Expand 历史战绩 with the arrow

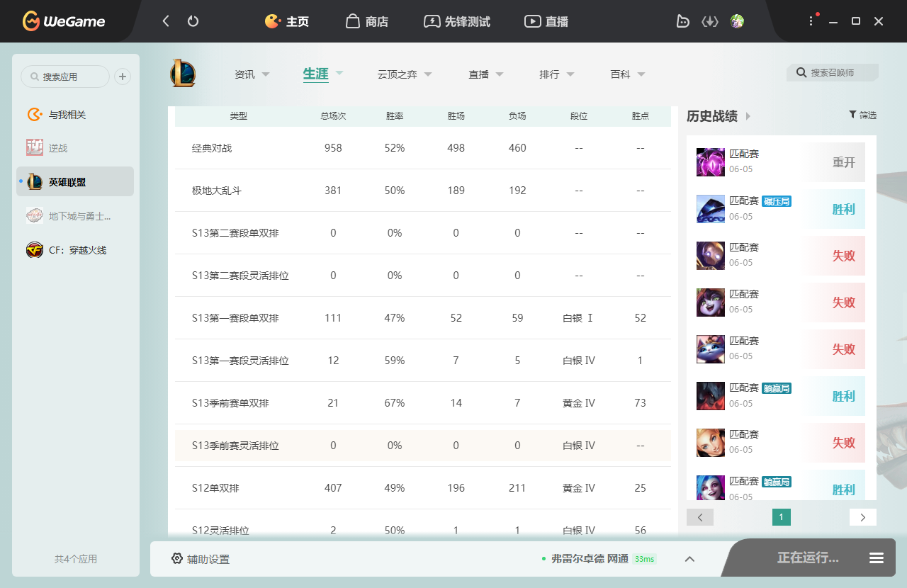click(x=748, y=116)
